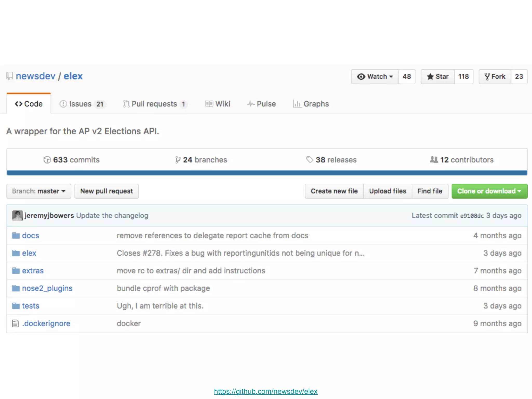Click the Pulse activity icon

click(x=251, y=104)
